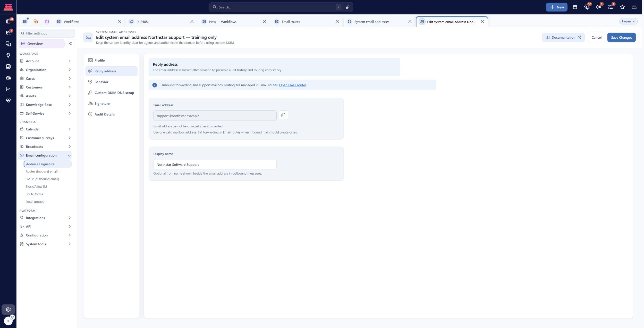Click the Filter settings search box
Screen dimensions: 644x328
(x=47, y=33)
